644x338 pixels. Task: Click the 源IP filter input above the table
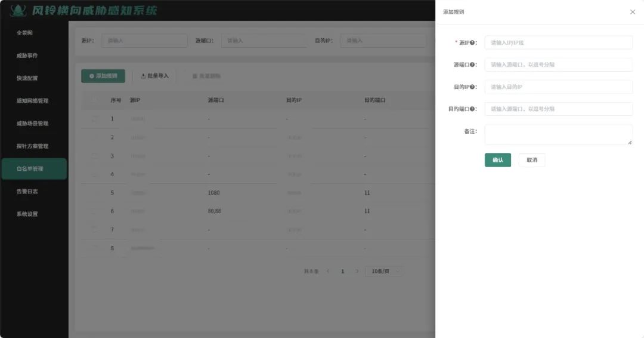coord(144,41)
